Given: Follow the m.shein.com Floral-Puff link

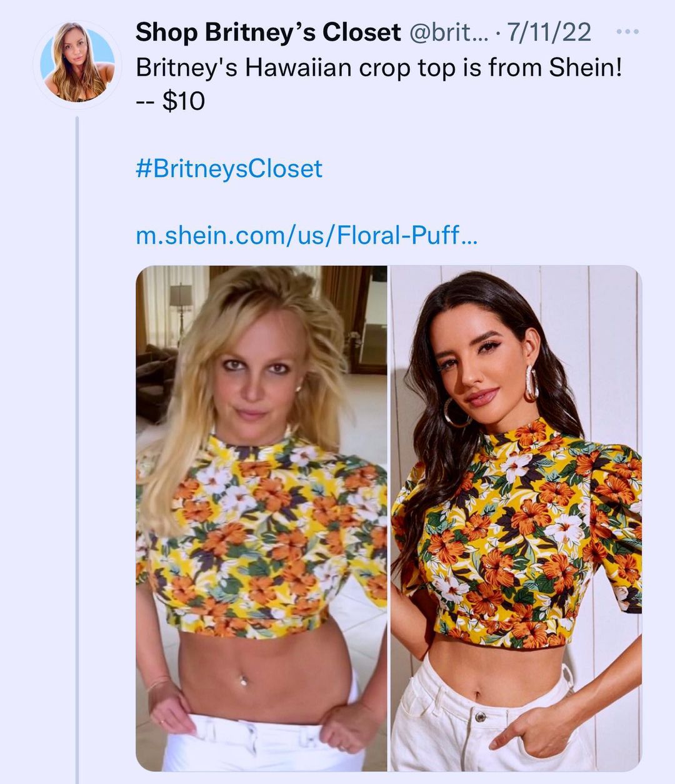Looking at the screenshot, I should 306,236.
